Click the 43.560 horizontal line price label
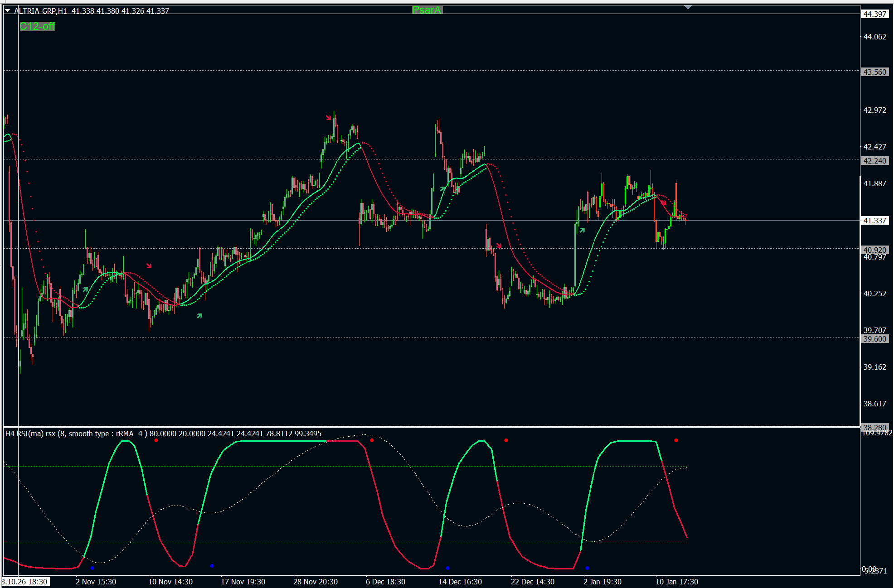 point(874,72)
